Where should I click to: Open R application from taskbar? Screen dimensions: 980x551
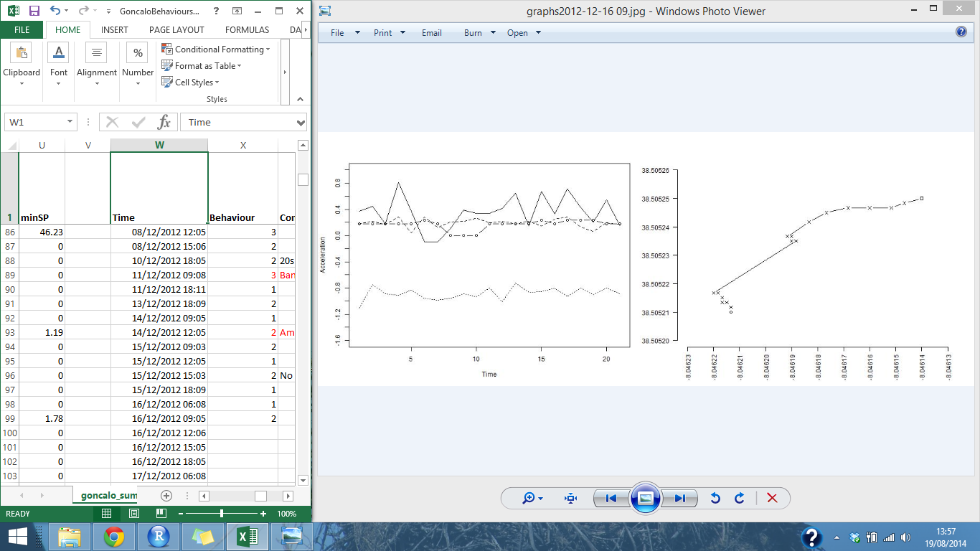pos(159,537)
